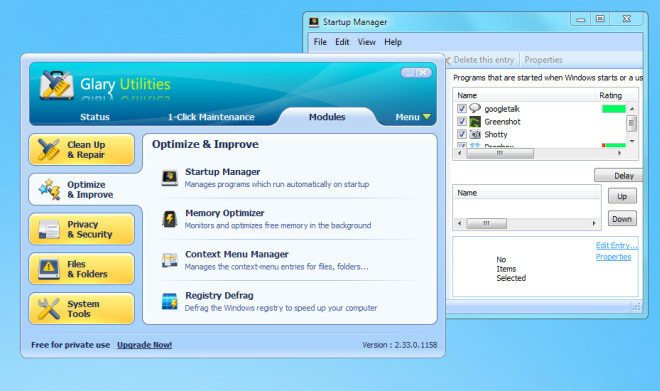Click the Name column header in startup list
This screenshot has height=391, width=660.
click(x=524, y=96)
